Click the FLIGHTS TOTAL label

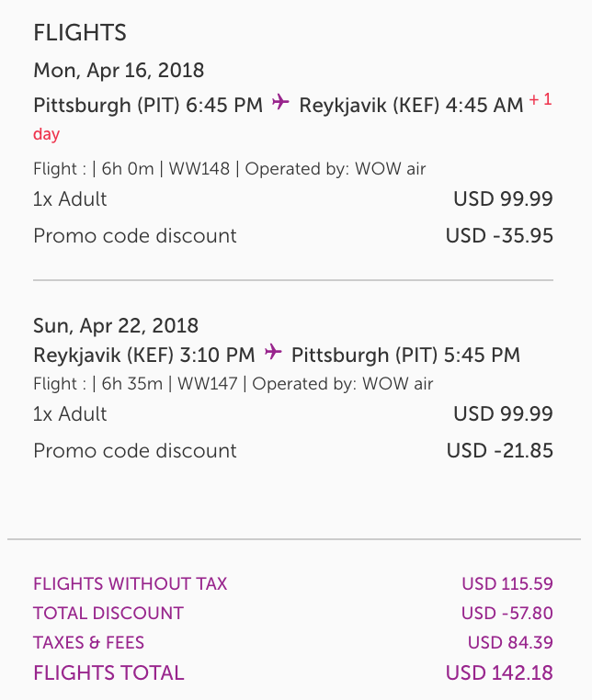(108, 673)
